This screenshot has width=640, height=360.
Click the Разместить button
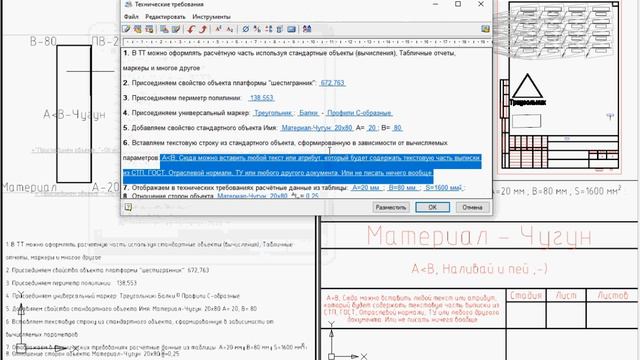[391, 207]
